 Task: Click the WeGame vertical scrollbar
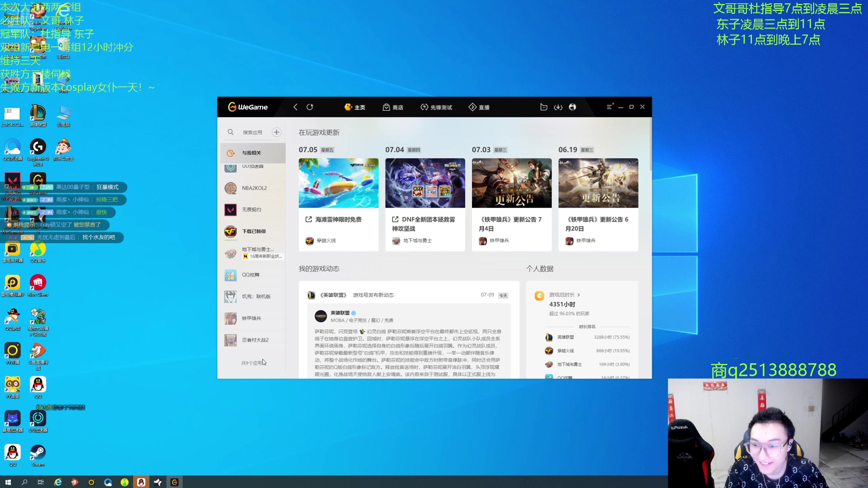click(650, 144)
